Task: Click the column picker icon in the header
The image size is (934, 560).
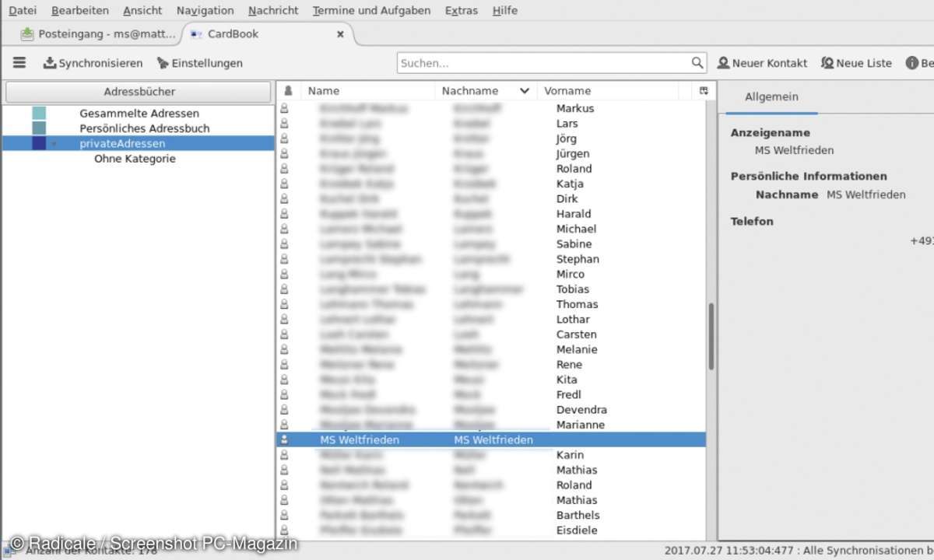Action: coord(704,91)
